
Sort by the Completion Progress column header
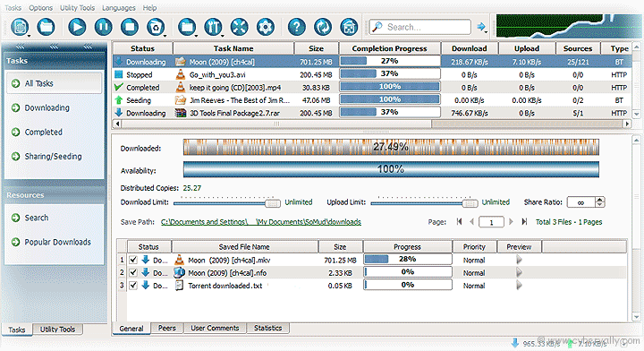tap(389, 48)
